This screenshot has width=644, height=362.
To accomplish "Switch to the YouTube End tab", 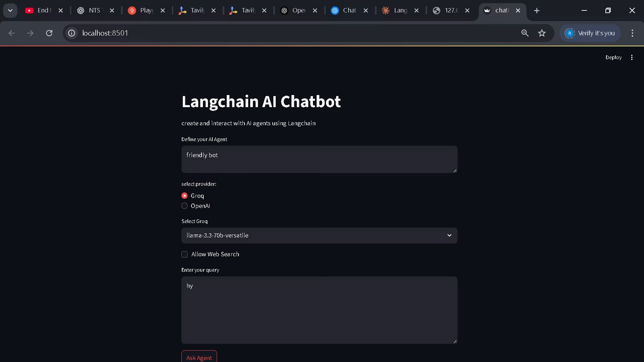I will pyautogui.click(x=39, y=11).
